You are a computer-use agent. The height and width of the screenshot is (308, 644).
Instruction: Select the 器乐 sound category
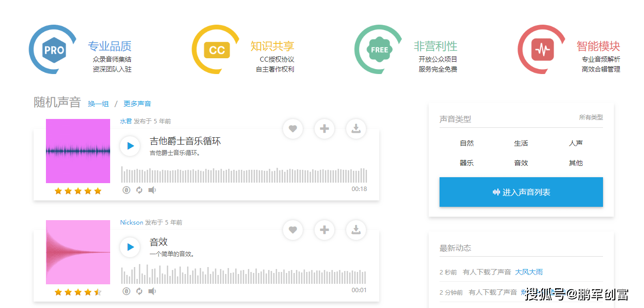tap(467, 163)
